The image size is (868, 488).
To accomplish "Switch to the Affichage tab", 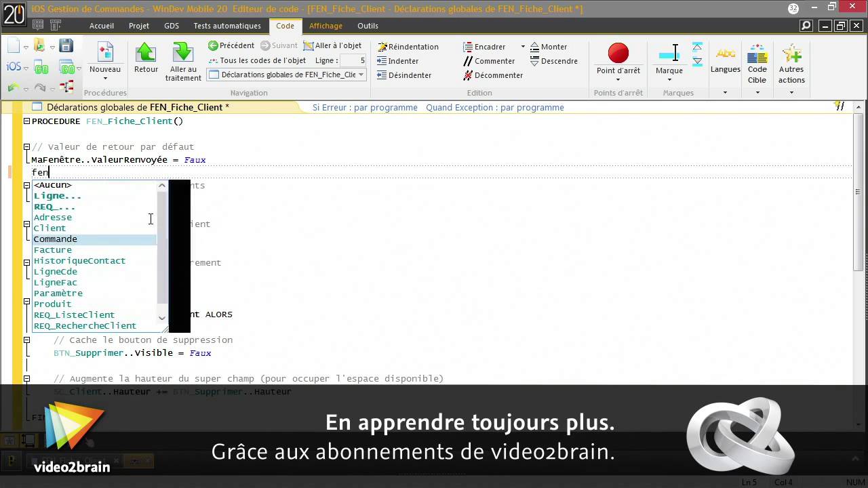I will coord(325,26).
